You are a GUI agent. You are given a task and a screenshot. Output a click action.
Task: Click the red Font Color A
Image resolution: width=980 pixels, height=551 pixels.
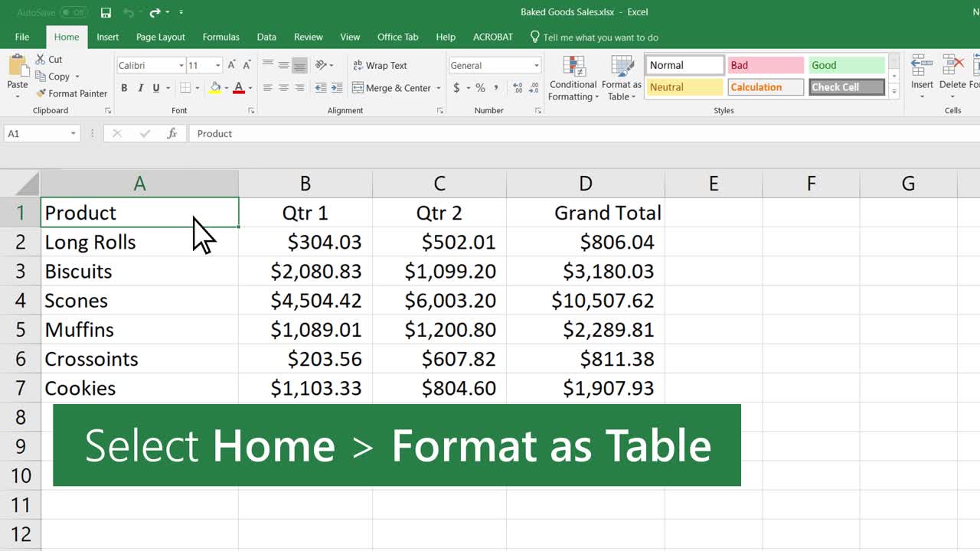click(x=239, y=89)
